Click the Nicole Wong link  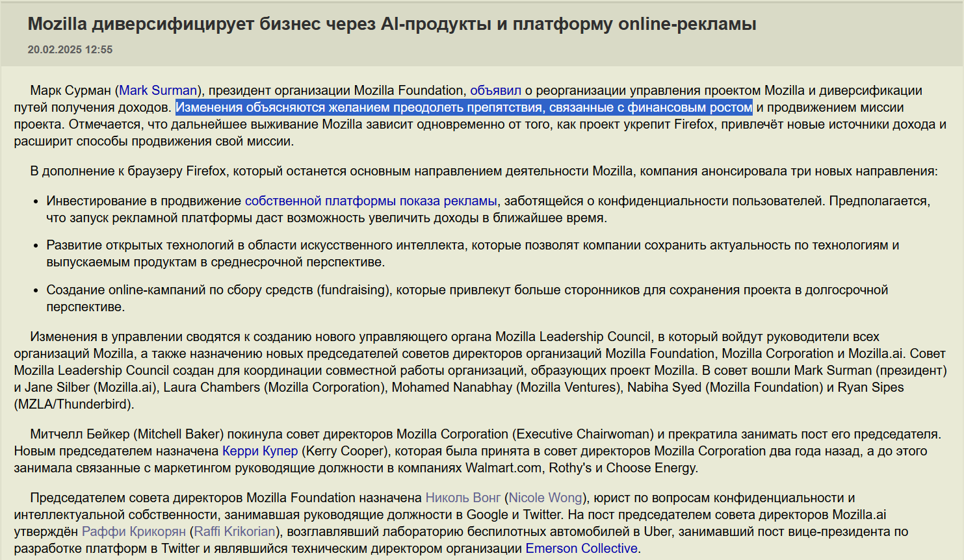click(545, 498)
